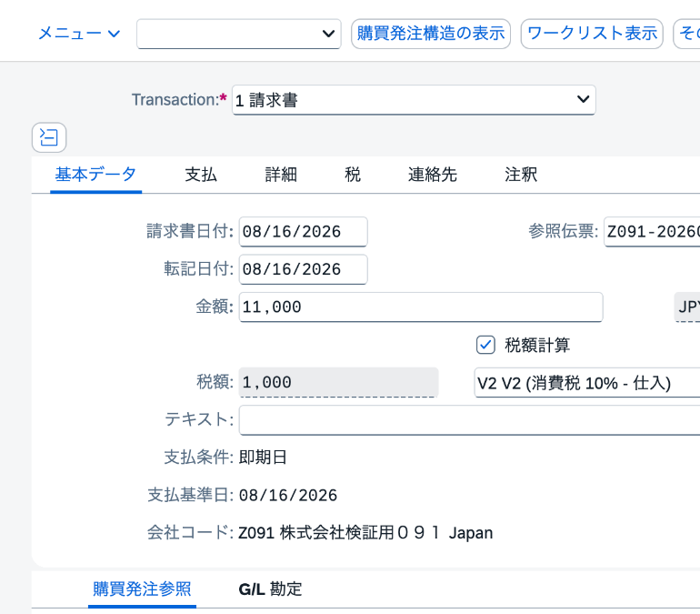Click the 即期日 payment terms text
This screenshot has width=700, height=614.
click(263, 458)
